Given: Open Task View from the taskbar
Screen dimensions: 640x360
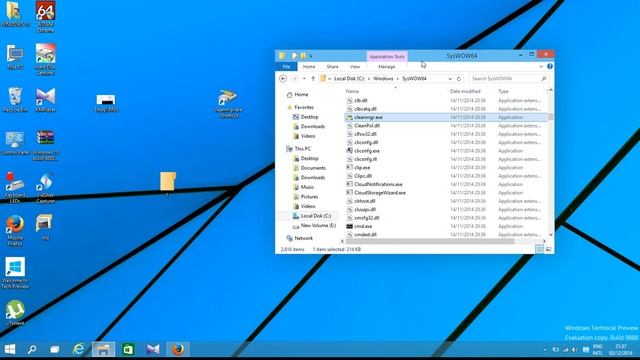Looking at the screenshot, I should click(x=55, y=349).
